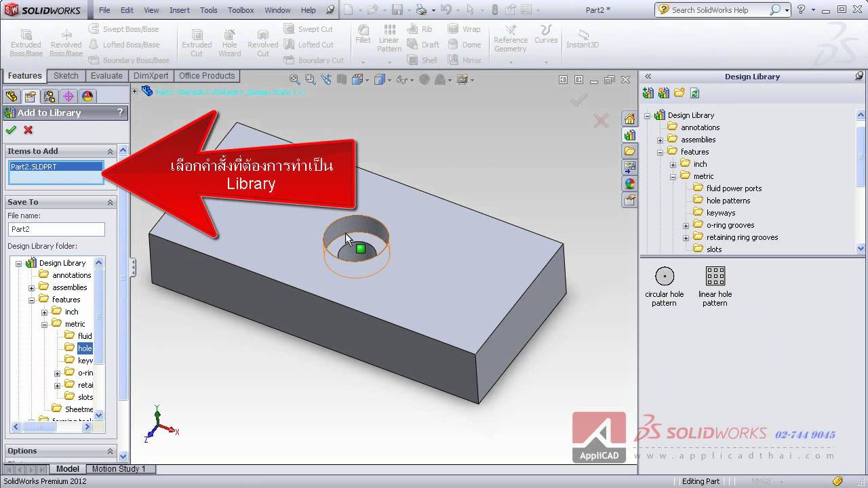
Task: Click the green handle on the hole
Action: (361, 249)
